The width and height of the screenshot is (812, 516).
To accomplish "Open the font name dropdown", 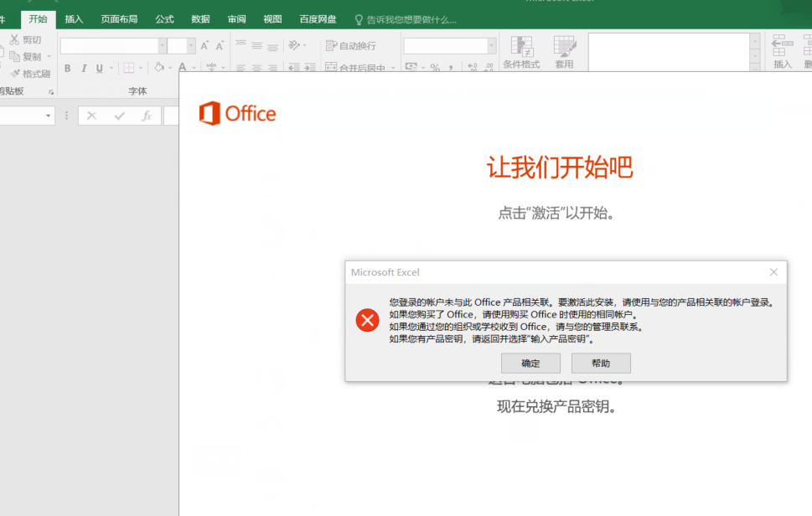I will tap(162, 45).
